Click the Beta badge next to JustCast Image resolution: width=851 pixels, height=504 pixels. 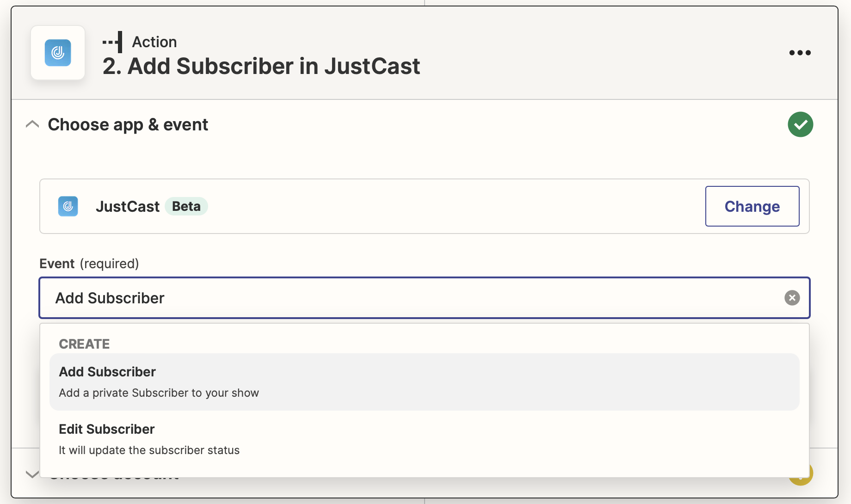(x=186, y=206)
